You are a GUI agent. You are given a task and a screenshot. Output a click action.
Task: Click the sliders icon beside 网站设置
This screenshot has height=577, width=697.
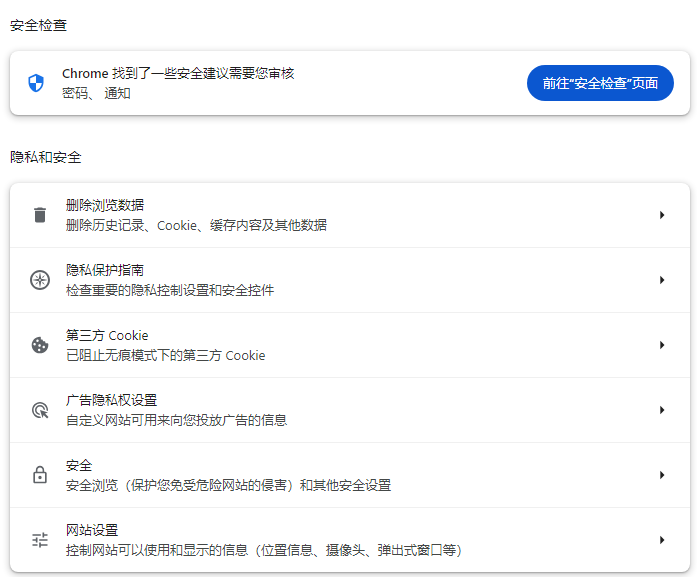tap(40, 540)
